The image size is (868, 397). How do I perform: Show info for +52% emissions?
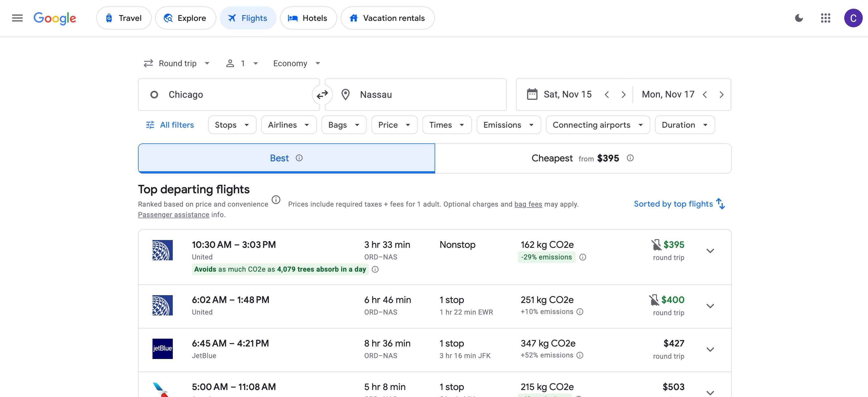click(x=580, y=356)
